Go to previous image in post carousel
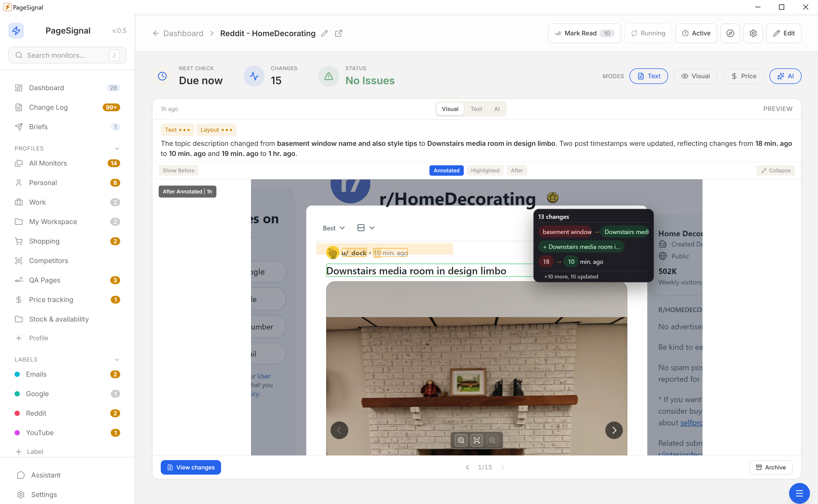The height and width of the screenshot is (504, 818). 339,430
